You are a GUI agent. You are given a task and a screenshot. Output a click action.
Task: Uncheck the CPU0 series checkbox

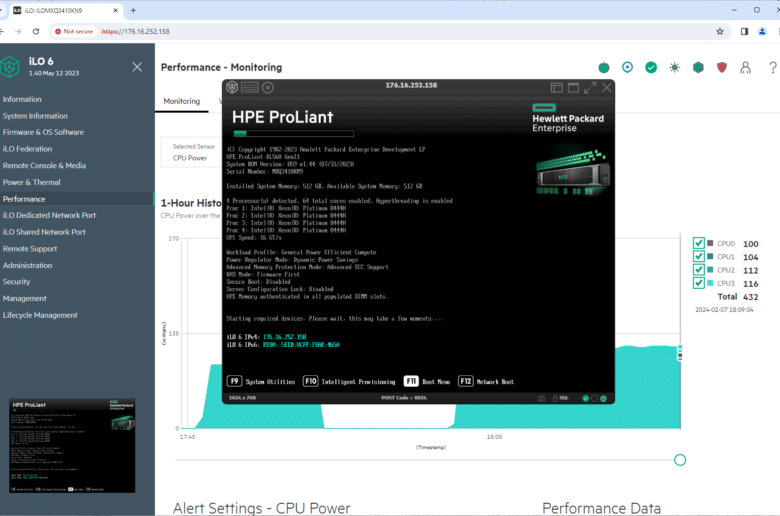tap(698, 243)
